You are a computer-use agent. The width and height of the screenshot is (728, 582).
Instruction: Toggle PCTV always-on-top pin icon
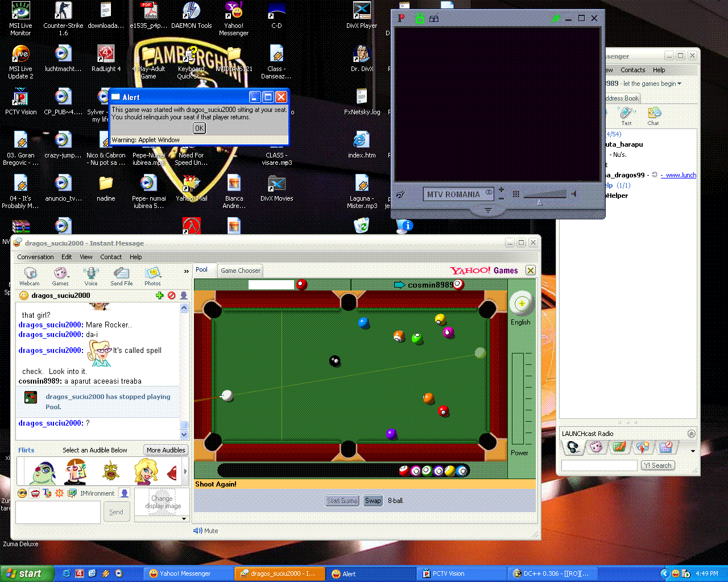[556, 19]
